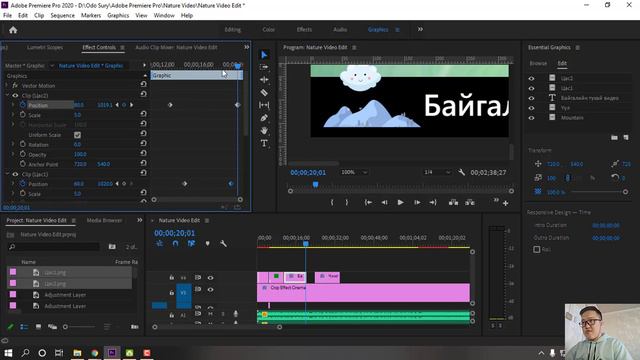Image resolution: width=640 pixels, height=360 pixels.
Task: Toggle Uniform Scale checkbox
Action: tap(78, 135)
